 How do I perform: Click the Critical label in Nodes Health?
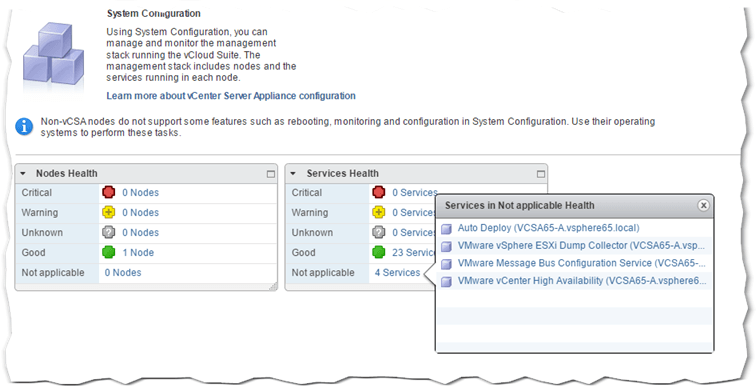[37, 192]
